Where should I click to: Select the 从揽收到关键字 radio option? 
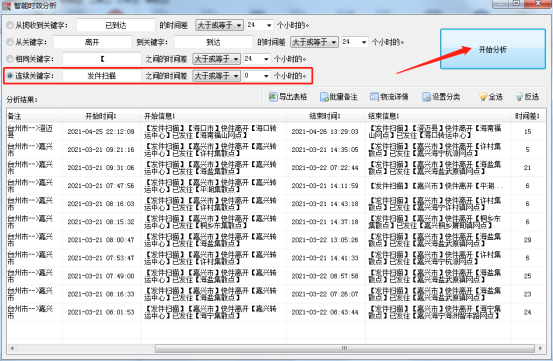tap(10, 25)
